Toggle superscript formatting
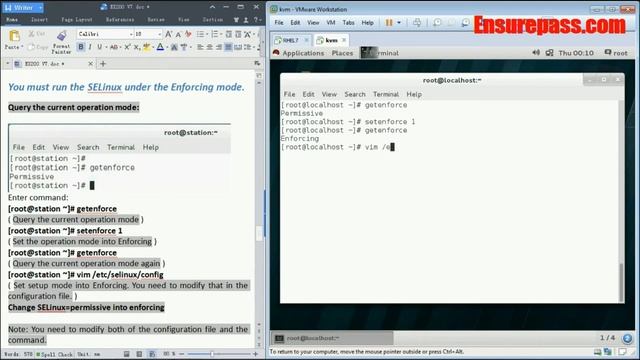This screenshot has width=640, height=360. (x=127, y=47)
